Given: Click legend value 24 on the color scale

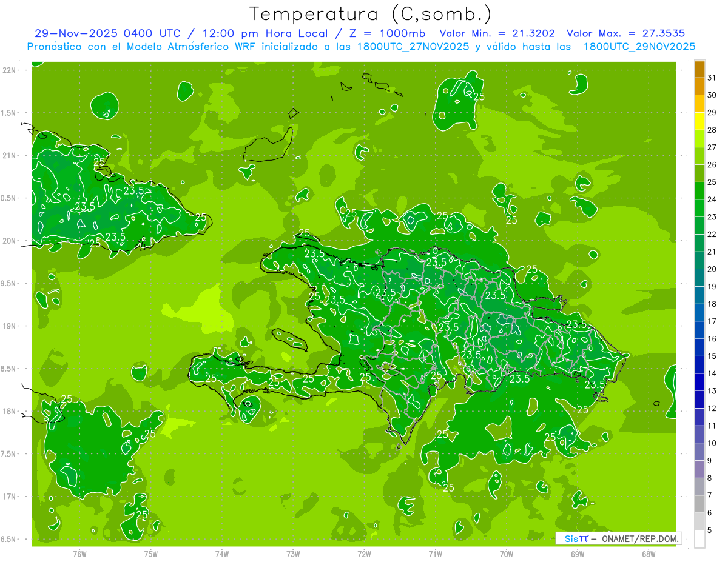Looking at the screenshot, I should coord(712,199).
